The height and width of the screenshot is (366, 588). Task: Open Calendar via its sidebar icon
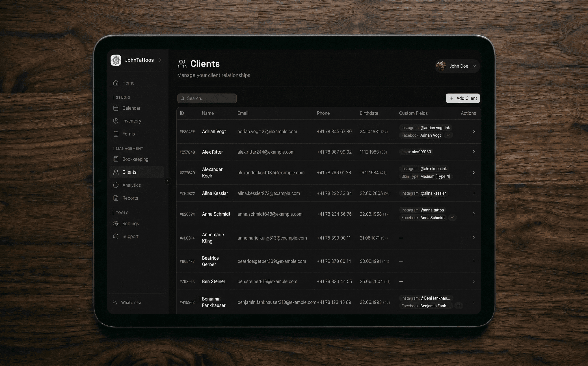tap(116, 108)
